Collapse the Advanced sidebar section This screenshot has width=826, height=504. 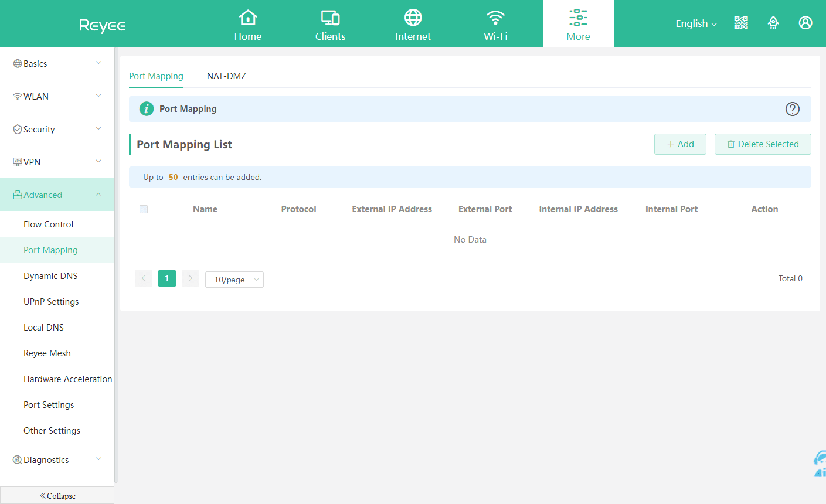[57, 195]
